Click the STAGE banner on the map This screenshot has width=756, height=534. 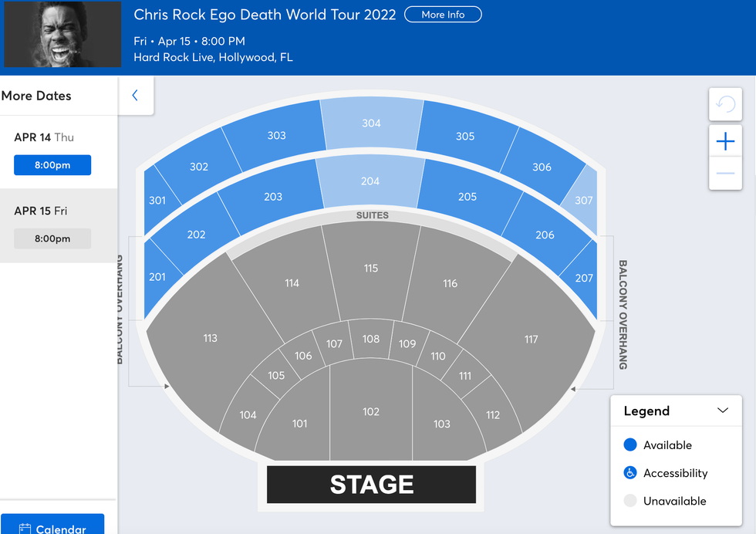pyautogui.click(x=371, y=484)
